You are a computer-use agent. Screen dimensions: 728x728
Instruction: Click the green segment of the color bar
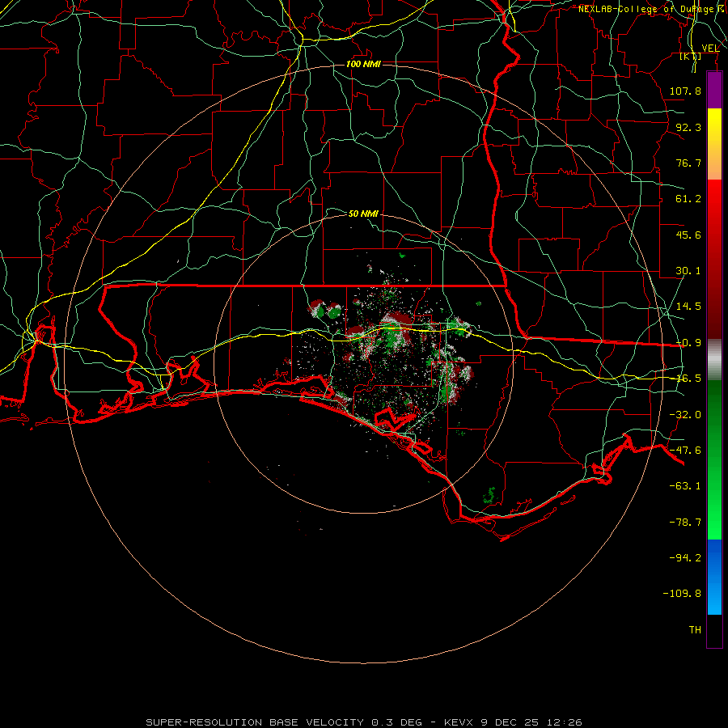click(714, 459)
